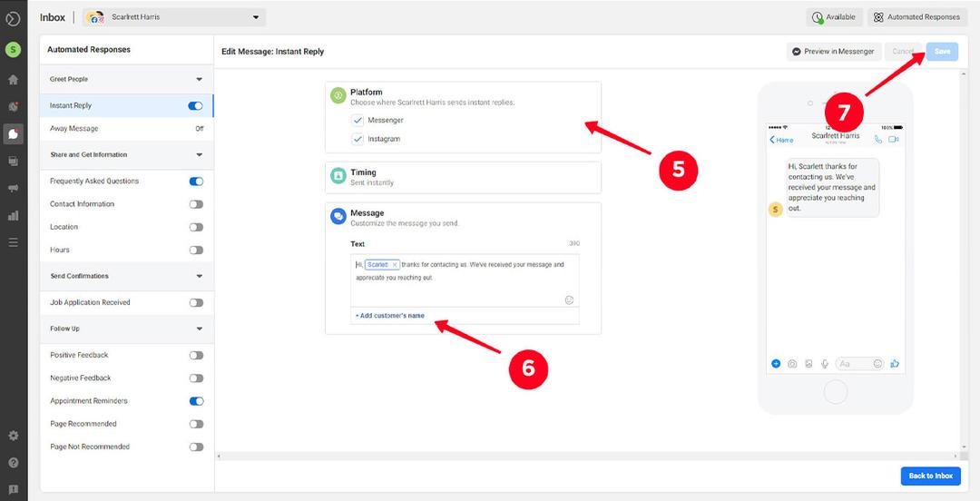Click the Timing section teal icon
This screenshot has width=980, height=501.
[338, 176]
